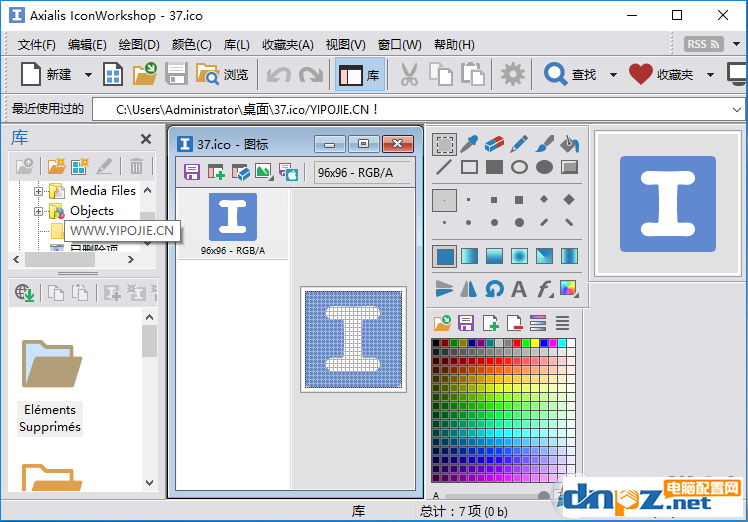The width and height of the screenshot is (748, 522).
Task: Select the Line drawing tool
Action: coord(444,167)
